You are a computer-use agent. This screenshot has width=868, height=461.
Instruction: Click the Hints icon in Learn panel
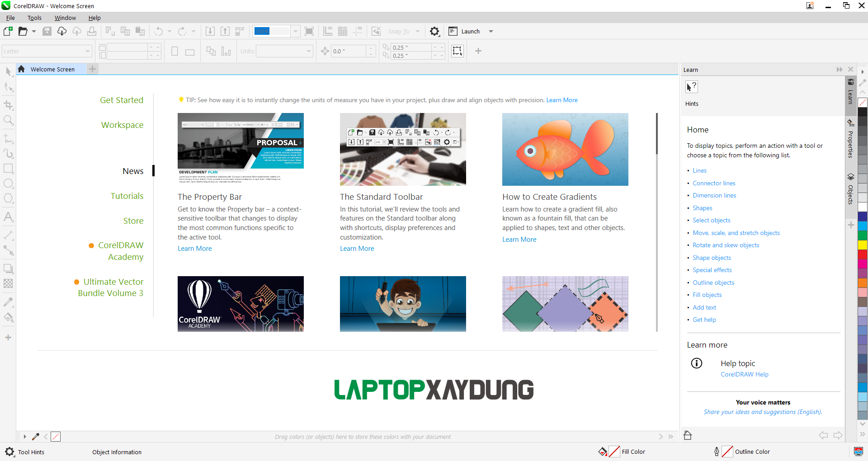pyautogui.click(x=691, y=87)
